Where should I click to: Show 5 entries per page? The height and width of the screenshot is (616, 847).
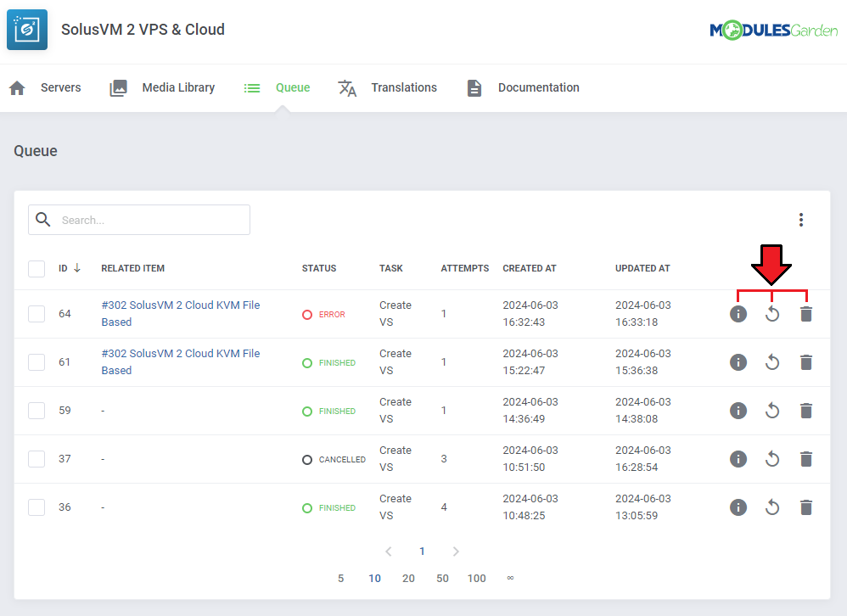tap(341, 578)
